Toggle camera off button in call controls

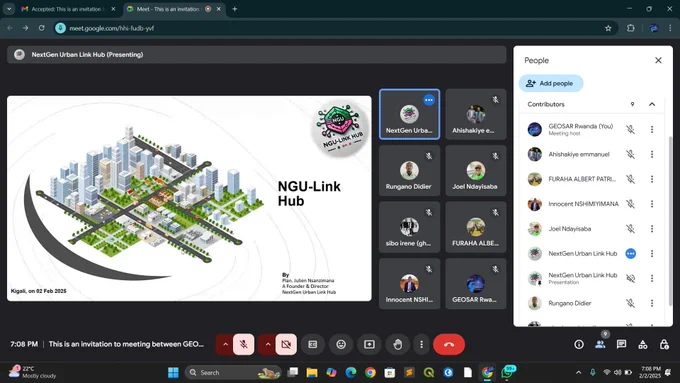point(286,344)
